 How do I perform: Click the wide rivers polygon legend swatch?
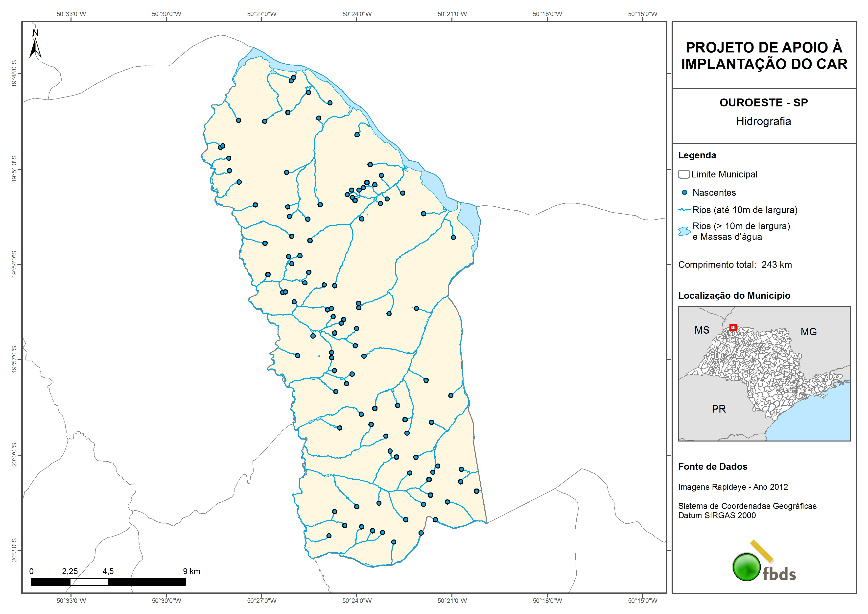[x=684, y=232]
